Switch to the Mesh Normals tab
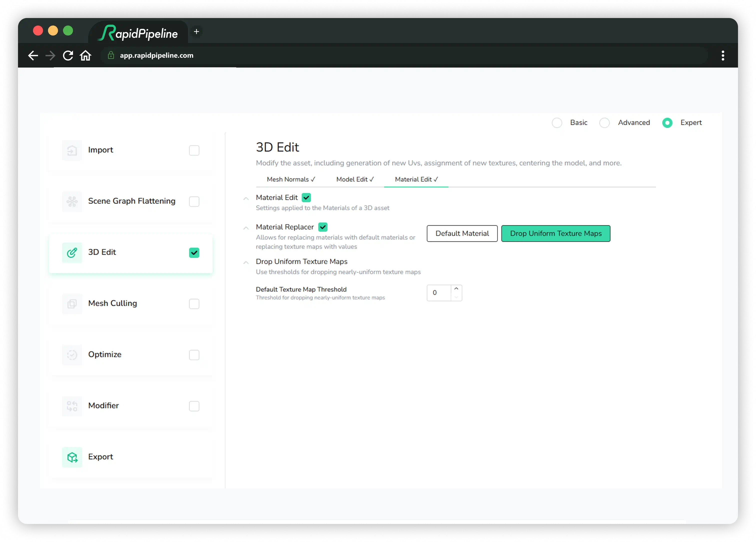This screenshot has width=756, height=542. 291,179
